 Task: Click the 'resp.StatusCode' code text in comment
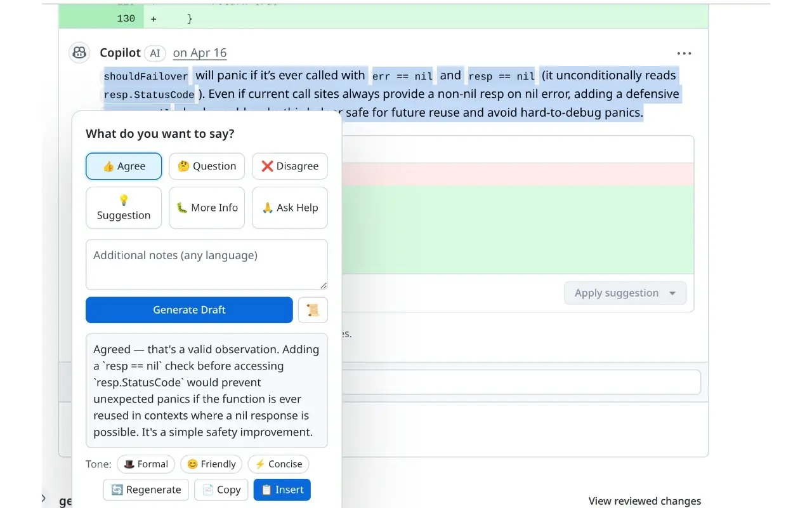coord(148,95)
